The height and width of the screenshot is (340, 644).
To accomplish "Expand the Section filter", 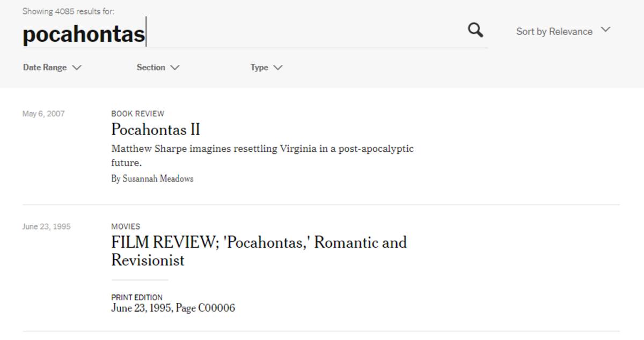I will [158, 68].
